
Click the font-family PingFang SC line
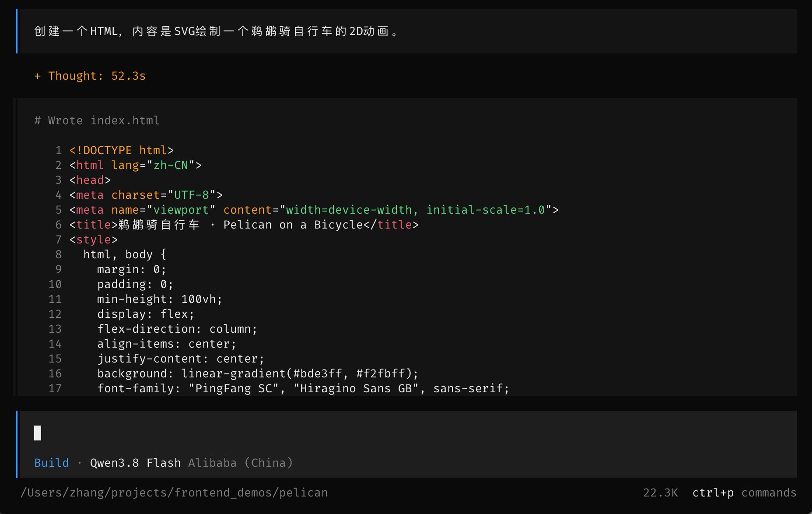click(303, 388)
